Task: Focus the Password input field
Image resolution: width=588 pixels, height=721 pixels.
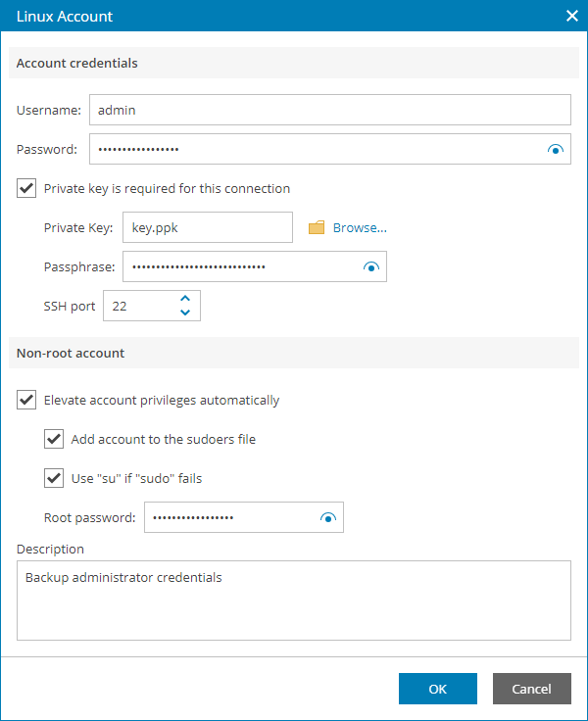Action: tap(314, 150)
